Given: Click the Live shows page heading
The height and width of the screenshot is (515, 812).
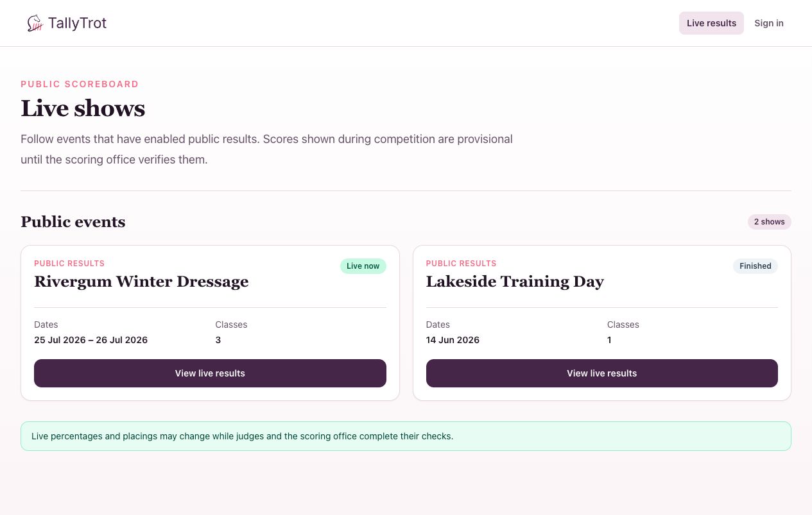Looking at the screenshot, I should [x=83, y=108].
